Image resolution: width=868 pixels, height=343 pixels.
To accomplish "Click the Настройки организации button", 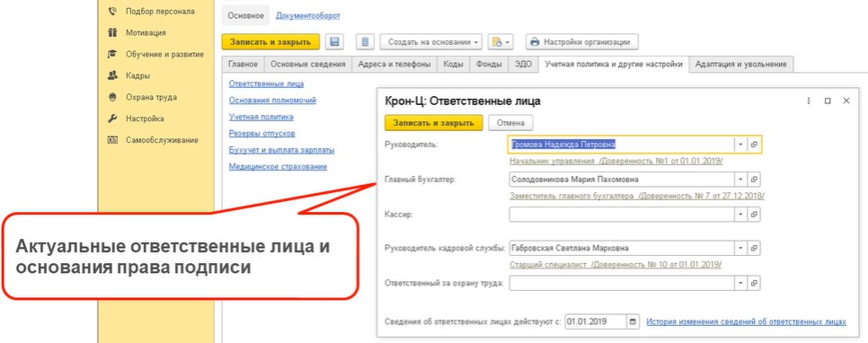I will (x=581, y=42).
